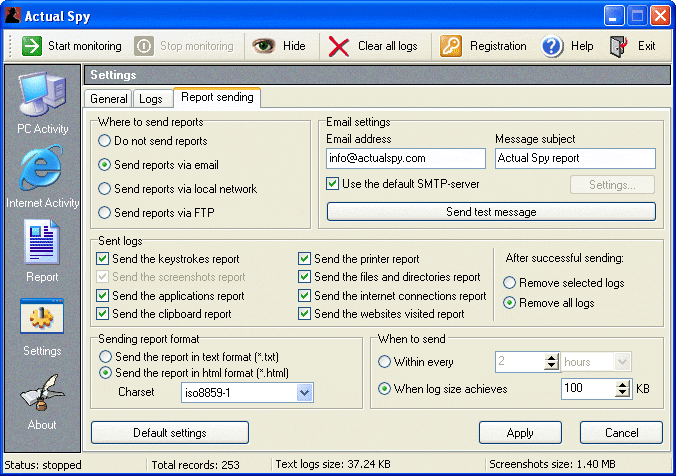This screenshot has width=676, height=476.
Task: Switch to the Logs tab
Action: click(151, 99)
